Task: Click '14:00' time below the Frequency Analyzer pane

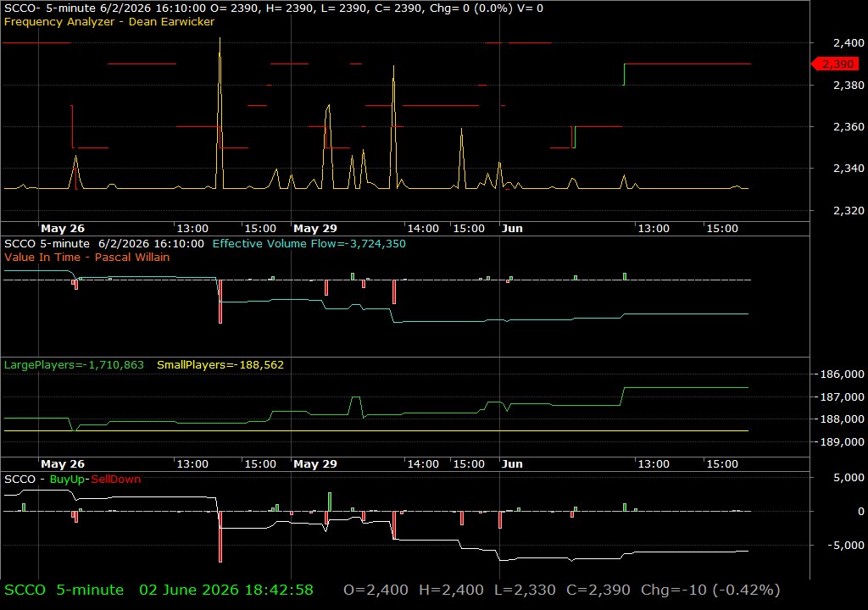Action: tap(423, 229)
